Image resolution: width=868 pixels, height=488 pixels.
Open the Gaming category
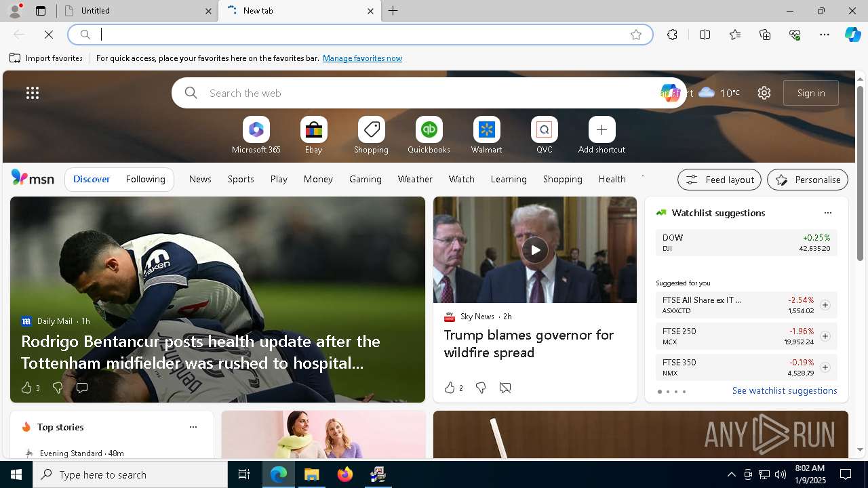click(366, 179)
